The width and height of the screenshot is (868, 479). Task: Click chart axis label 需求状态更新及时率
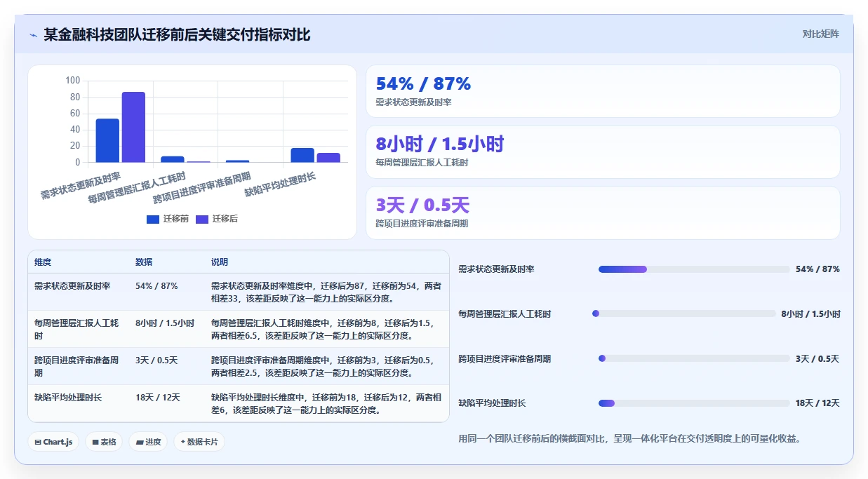(81, 185)
